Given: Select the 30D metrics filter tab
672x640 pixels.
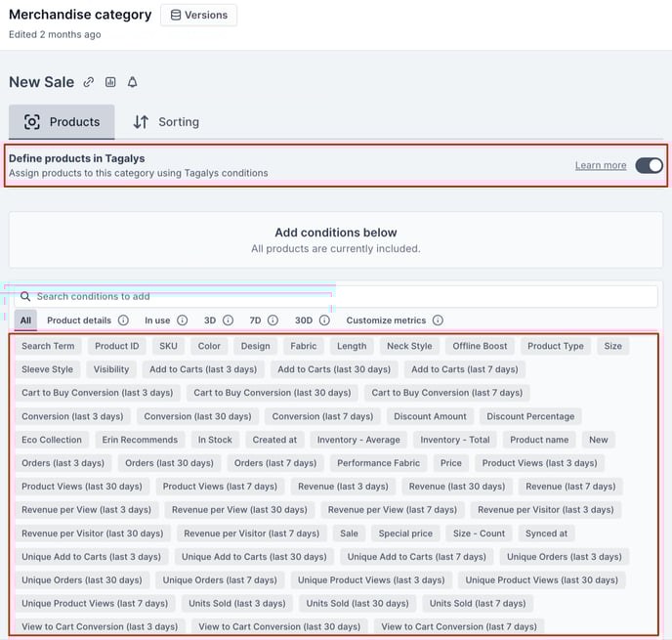Looking at the screenshot, I should click(x=304, y=320).
